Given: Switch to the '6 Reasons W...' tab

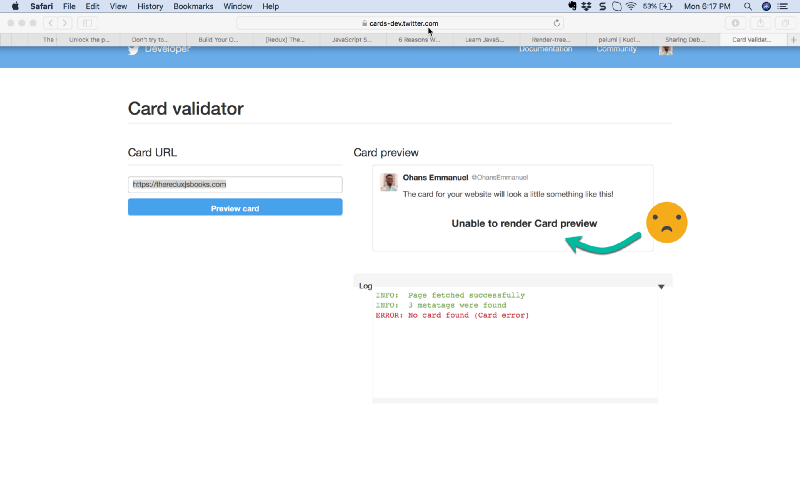Looking at the screenshot, I should point(419,40).
